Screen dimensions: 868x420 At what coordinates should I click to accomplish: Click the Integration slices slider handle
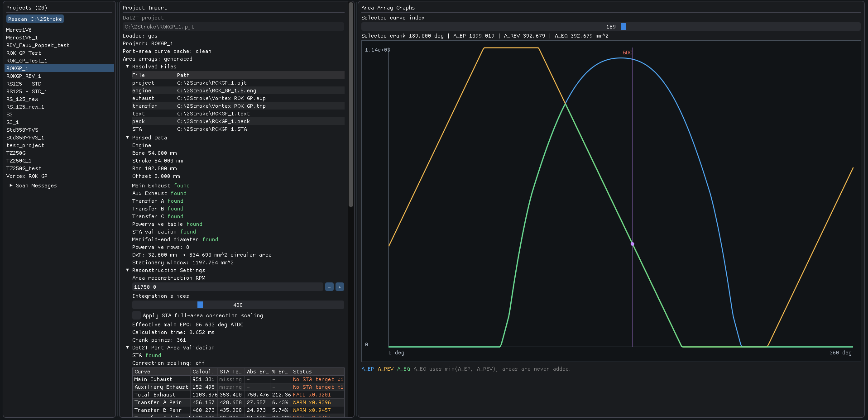[x=200, y=305]
